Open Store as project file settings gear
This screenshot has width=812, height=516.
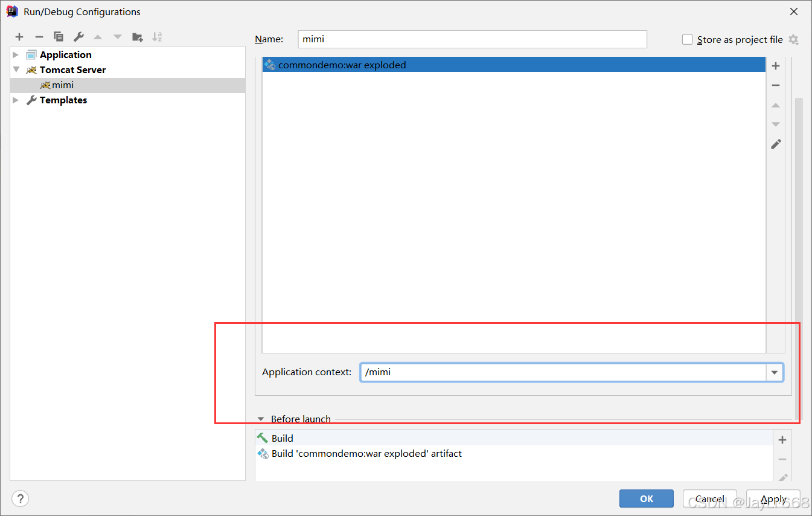[793, 40]
